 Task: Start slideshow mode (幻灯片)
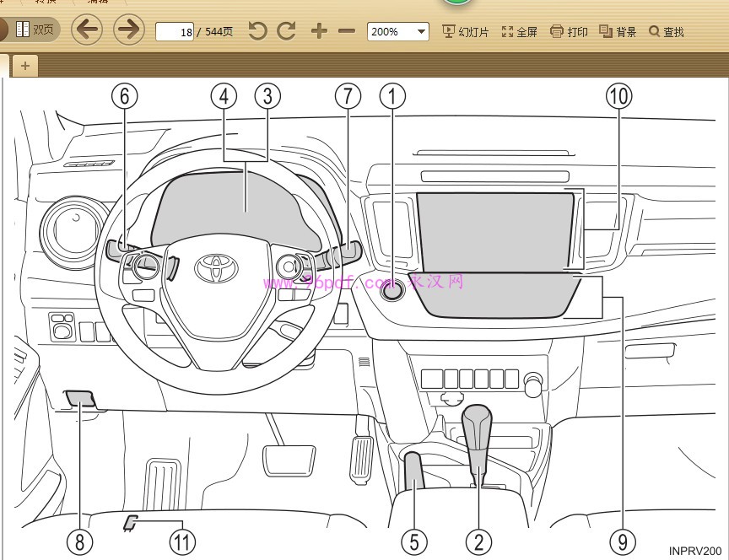tap(465, 31)
